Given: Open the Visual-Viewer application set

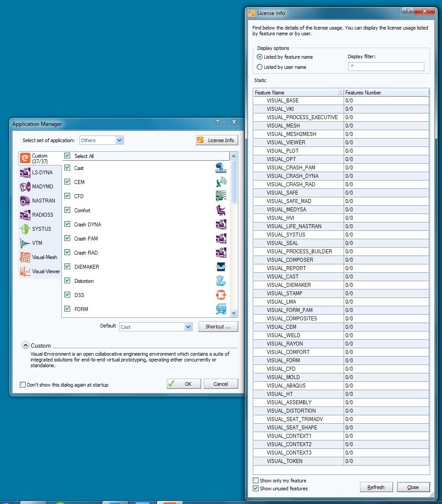Looking at the screenshot, I should [40, 271].
